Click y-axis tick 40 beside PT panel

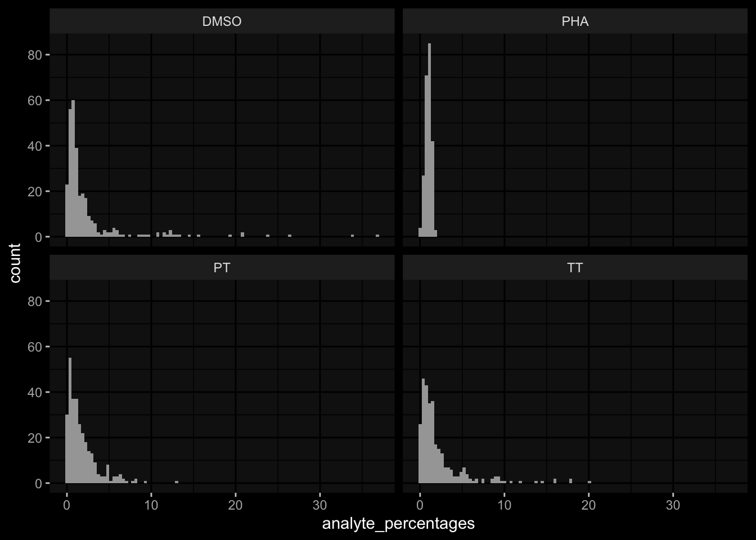[x=35, y=392]
